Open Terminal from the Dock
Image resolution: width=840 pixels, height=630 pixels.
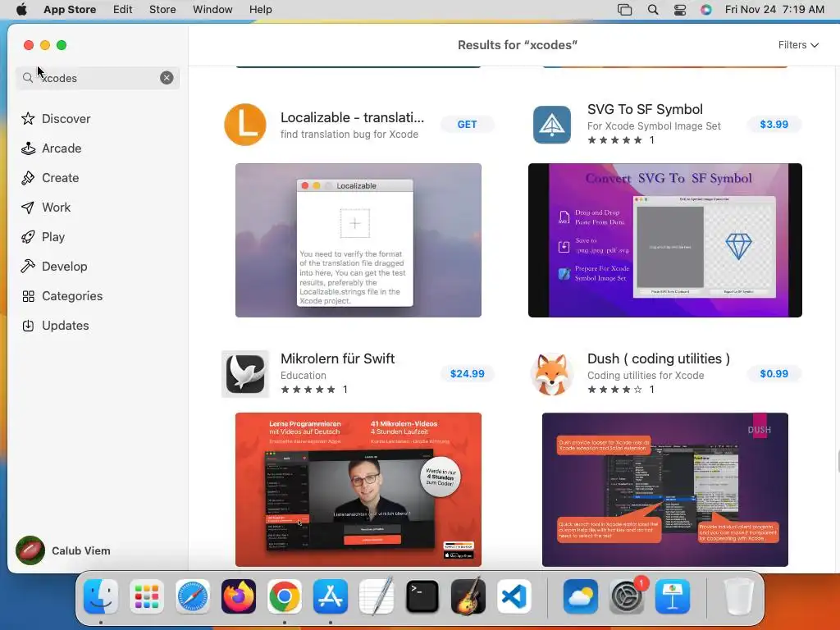coord(422,596)
